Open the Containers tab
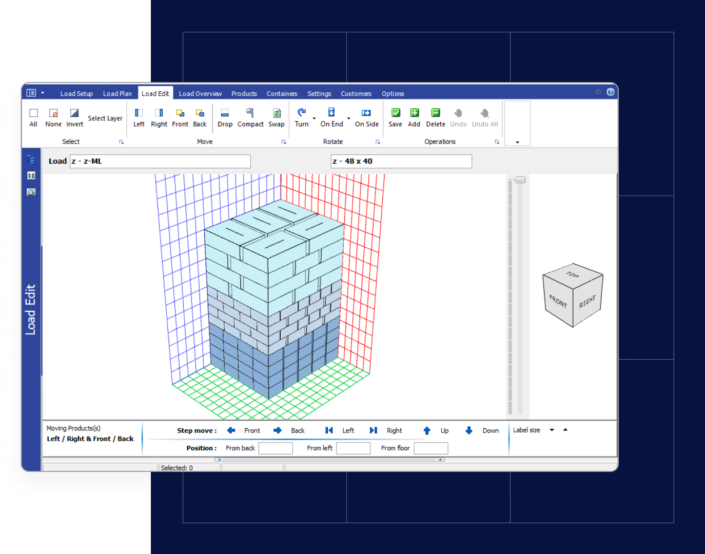Viewport: 705px width, 554px height. pyautogui.click(x=281, y=94)
